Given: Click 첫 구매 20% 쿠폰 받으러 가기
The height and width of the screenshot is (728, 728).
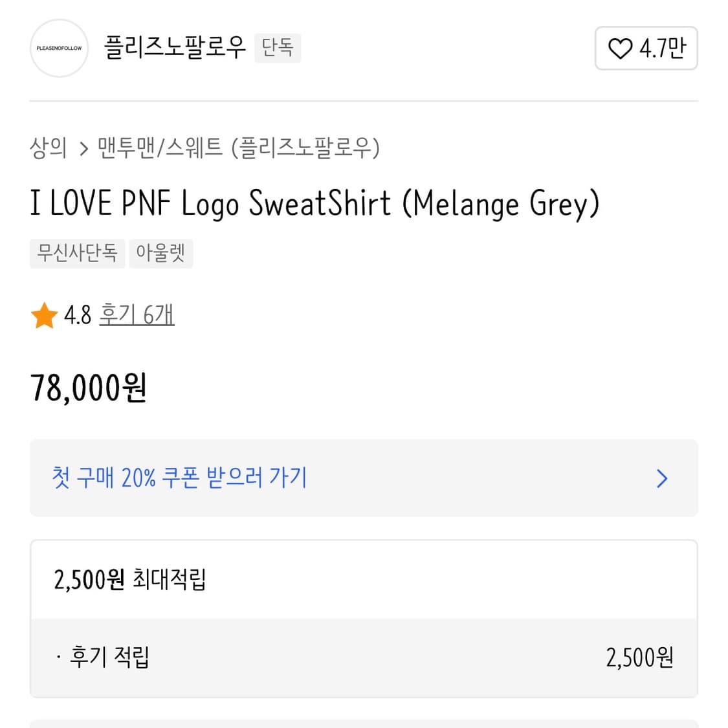Looking at the screenshot, I should [x=179, y=478].
